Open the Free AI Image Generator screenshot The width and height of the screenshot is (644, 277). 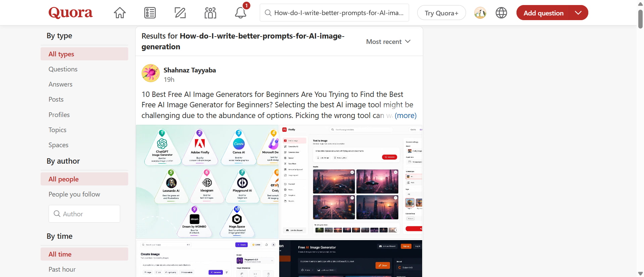(351, 259)
